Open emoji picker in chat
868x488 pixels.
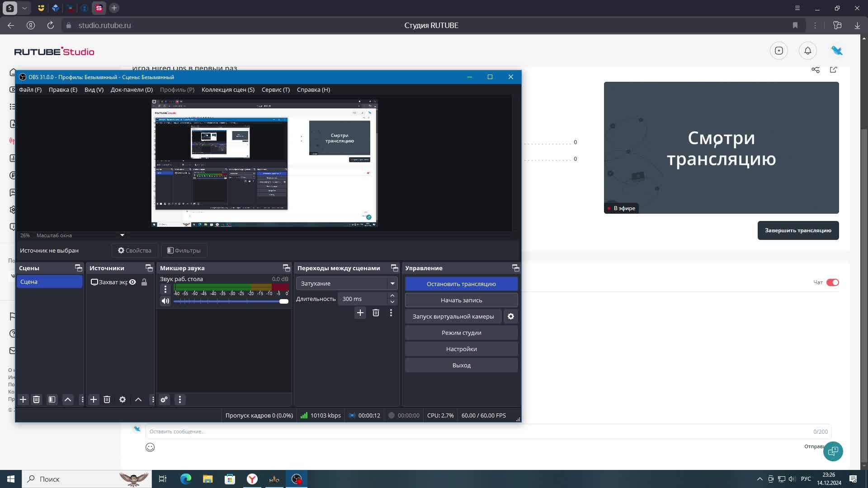150,447
